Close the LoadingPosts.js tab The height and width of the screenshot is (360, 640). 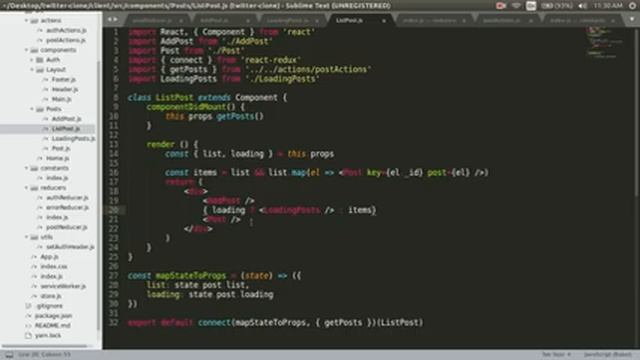(x=317, y=20)
